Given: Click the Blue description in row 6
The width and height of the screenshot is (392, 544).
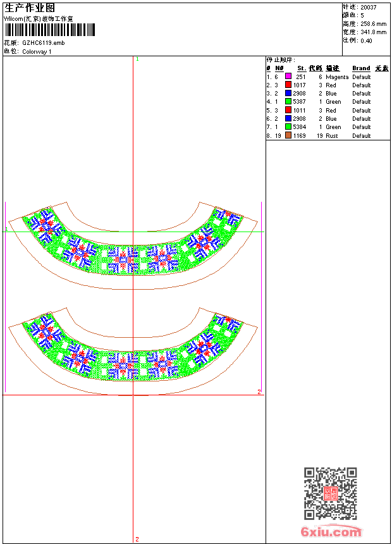Looking at the screenshot, I should (x=331, y=119).
